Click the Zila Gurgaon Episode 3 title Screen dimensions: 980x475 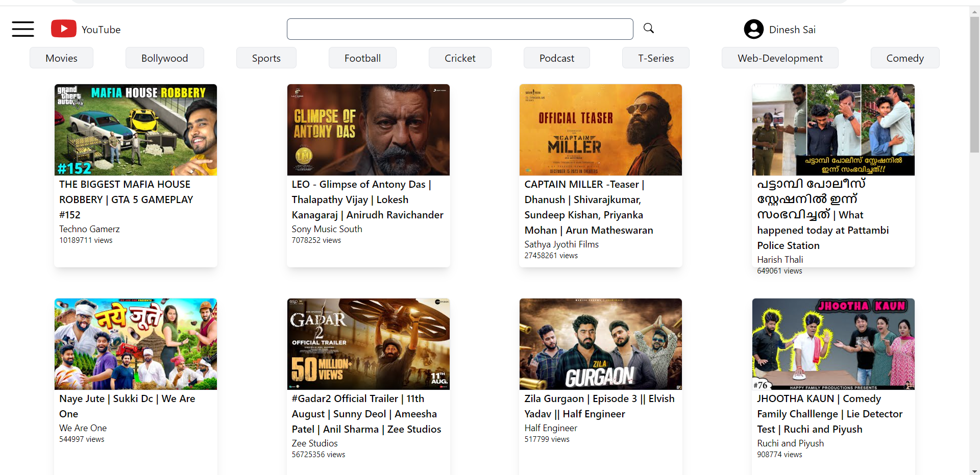pyautogui.click(x=600, y=406)
